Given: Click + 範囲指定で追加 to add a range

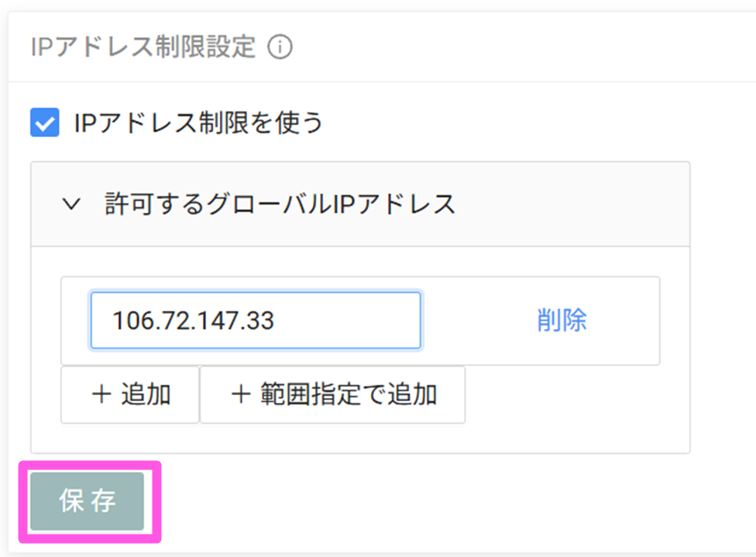Looking at the screenshot, I should coord(332,395).
